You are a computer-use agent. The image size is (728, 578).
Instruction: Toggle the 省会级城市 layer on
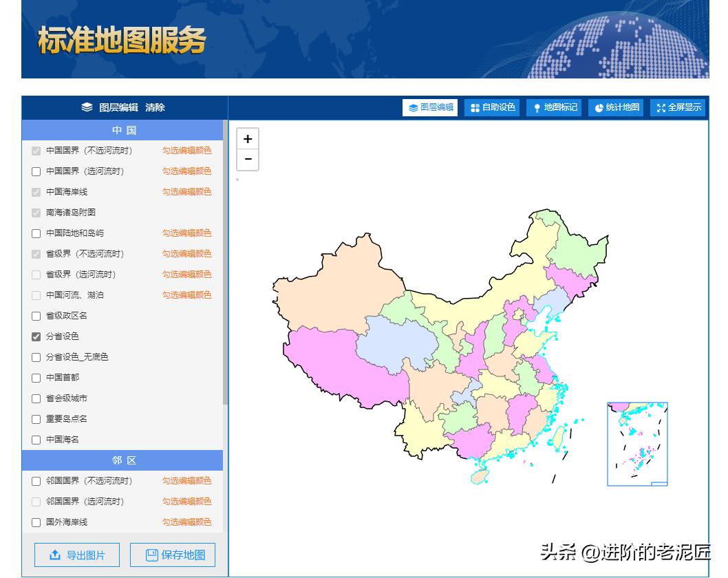36,398
